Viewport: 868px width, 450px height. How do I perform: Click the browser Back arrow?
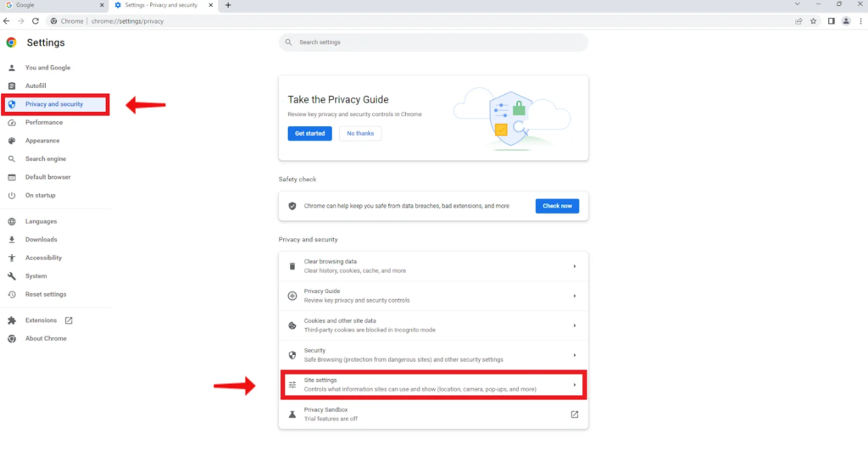click(7, 21)
